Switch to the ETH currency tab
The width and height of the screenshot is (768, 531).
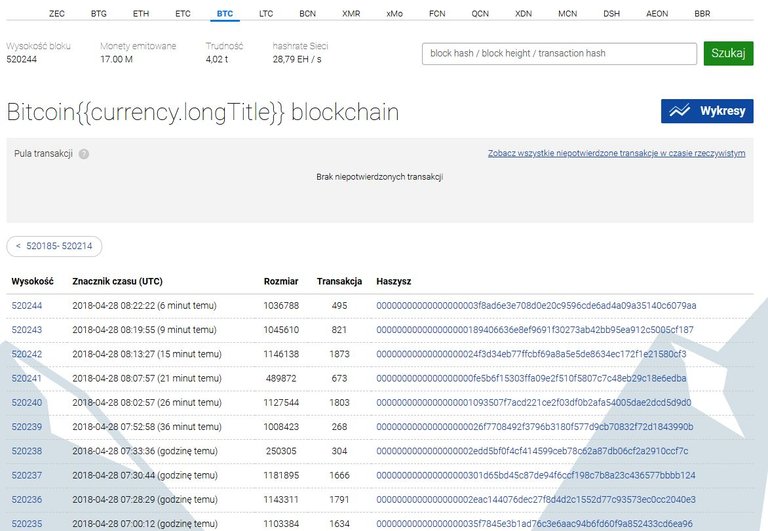(x=141, y=14)
